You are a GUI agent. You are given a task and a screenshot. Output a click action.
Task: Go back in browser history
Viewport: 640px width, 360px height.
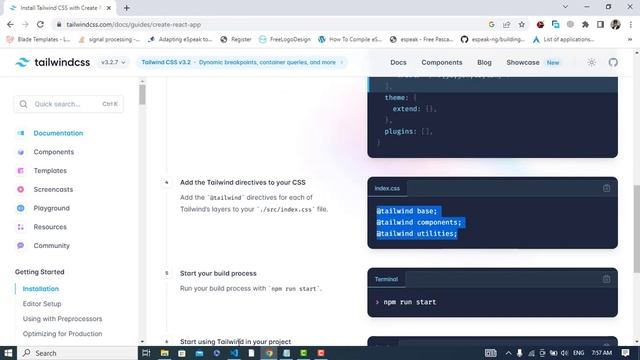pos(10,24)
